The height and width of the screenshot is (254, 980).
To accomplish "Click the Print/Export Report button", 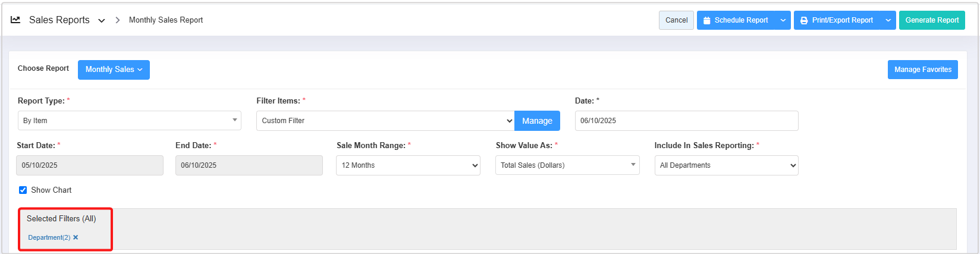I will point(837,20).
